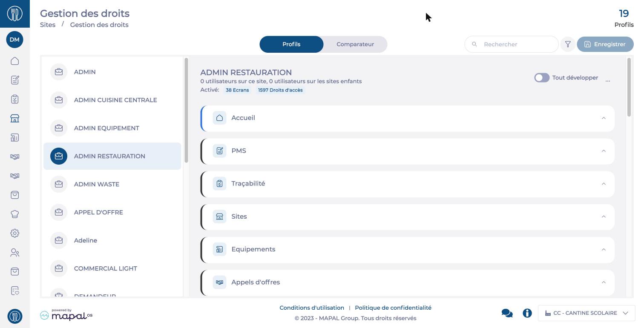Select the ADMIN EQUIPEMENT profile
This screenshot has width=644, height=328.
[112, 128]
